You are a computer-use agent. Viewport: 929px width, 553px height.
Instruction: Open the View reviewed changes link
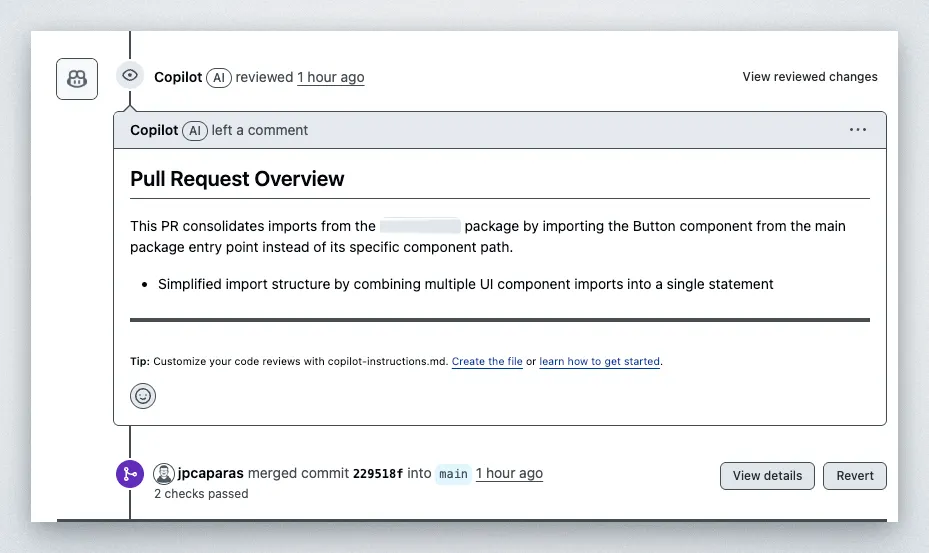point(809,77)
